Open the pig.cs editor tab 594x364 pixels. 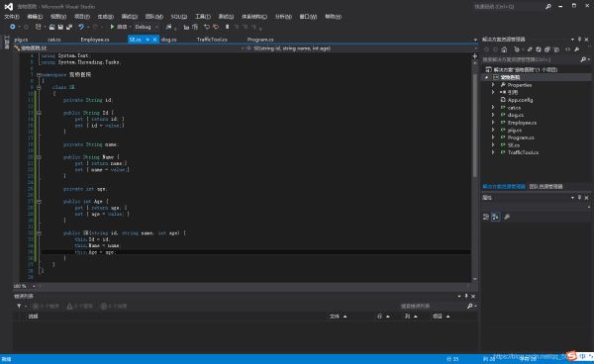[21, 40]
